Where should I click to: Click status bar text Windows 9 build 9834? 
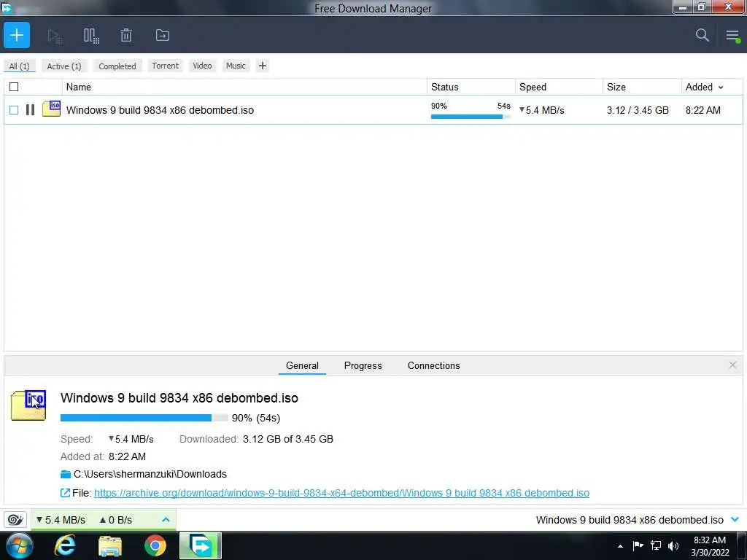tap(630, 520)
